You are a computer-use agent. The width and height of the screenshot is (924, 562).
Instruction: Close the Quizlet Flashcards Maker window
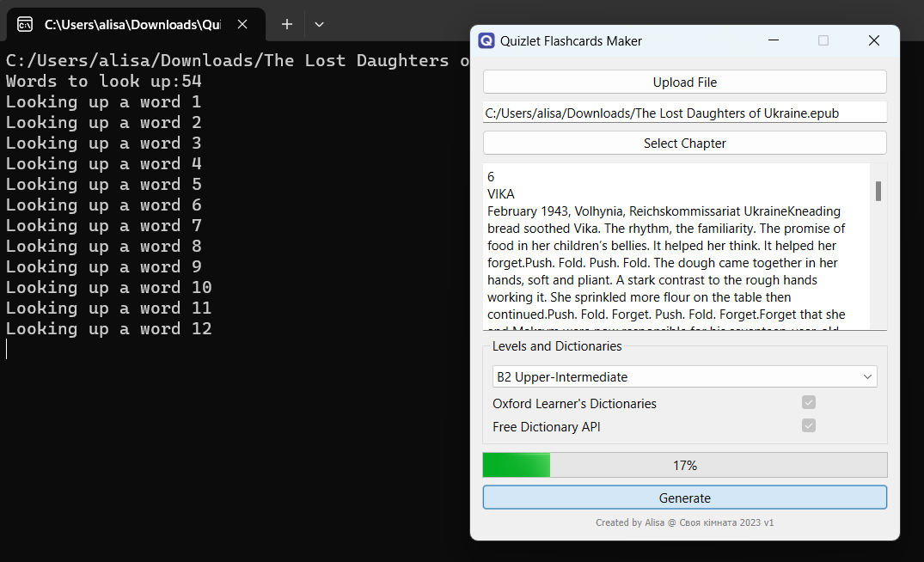point(874,40)
